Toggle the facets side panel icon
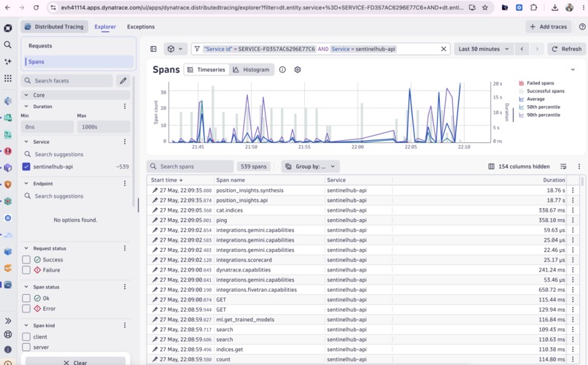Viewport: 588px width, 365px height. (x=153, y=49)
